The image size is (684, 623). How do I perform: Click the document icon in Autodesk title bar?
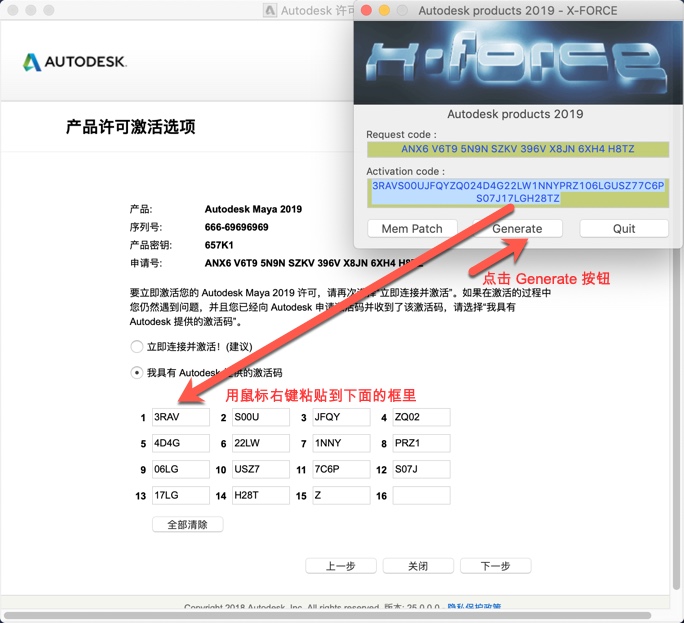[x=270, y=11]
